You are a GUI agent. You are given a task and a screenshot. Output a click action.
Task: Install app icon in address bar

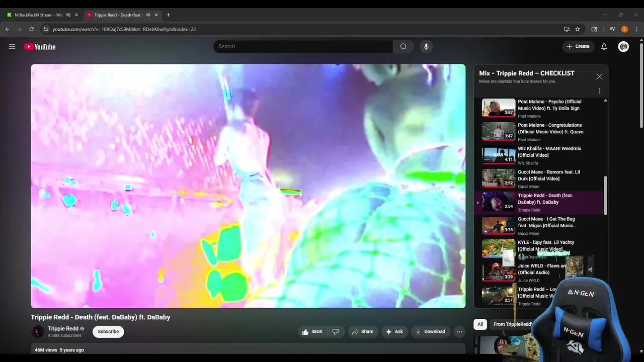click(x=567, y=29)
